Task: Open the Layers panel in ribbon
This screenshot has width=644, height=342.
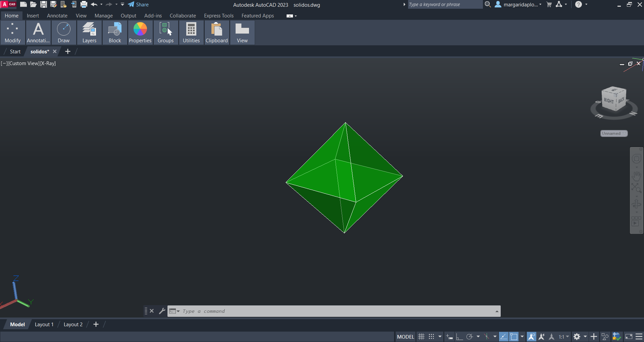Action: coord(89,33)
